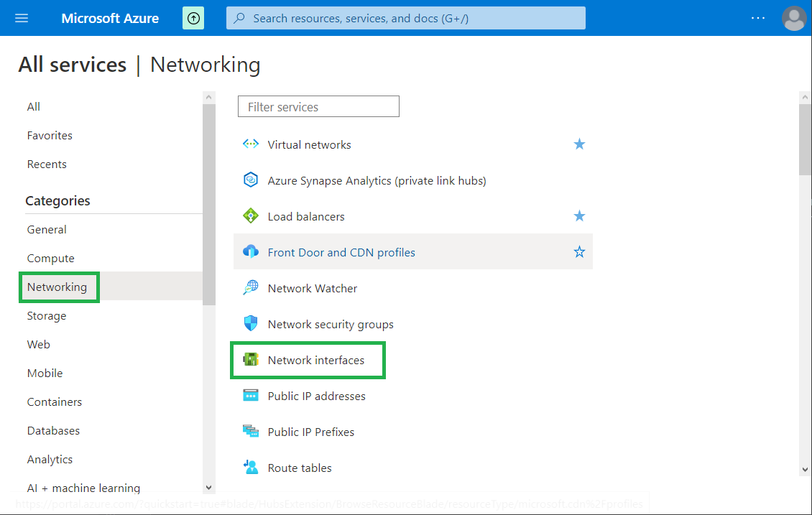Click the services list scrollbar down arrow
Screen dimensions: 812x515
tap(805, 470)
